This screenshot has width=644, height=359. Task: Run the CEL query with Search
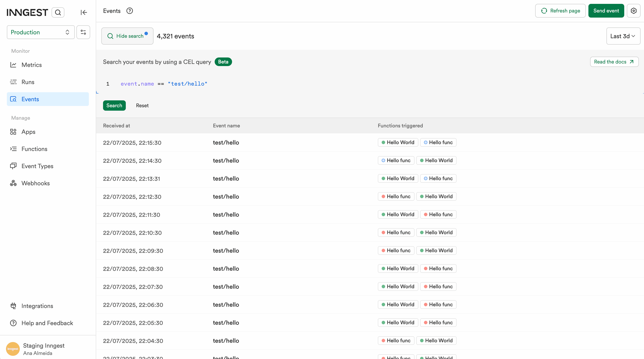(114, 106)
